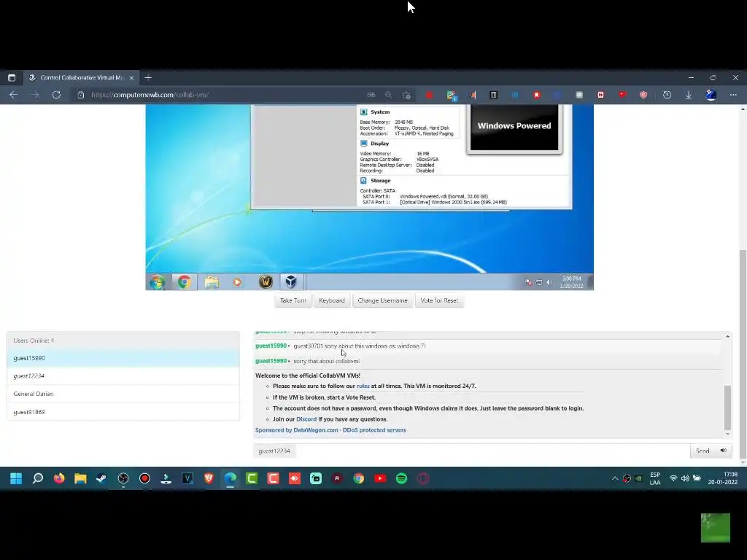Close the CollabVM browser tab
Screen dimensions: 747x560
131,77
